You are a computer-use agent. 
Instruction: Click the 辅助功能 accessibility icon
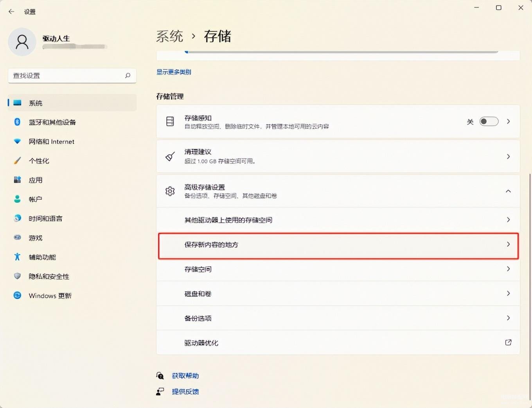tap(17, 257)
